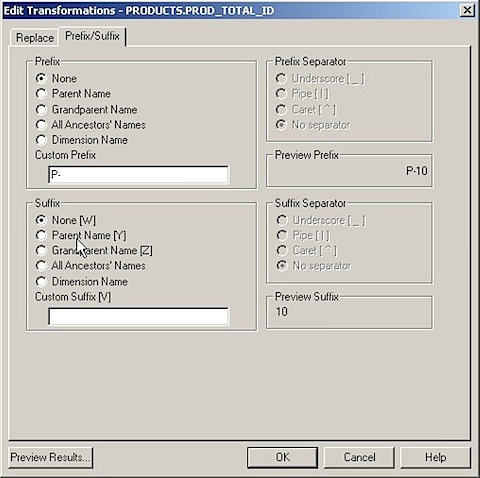Screen dimensions: 480x478
Task: Close the dialog with the X button
Action: click(x=467, y=10)
